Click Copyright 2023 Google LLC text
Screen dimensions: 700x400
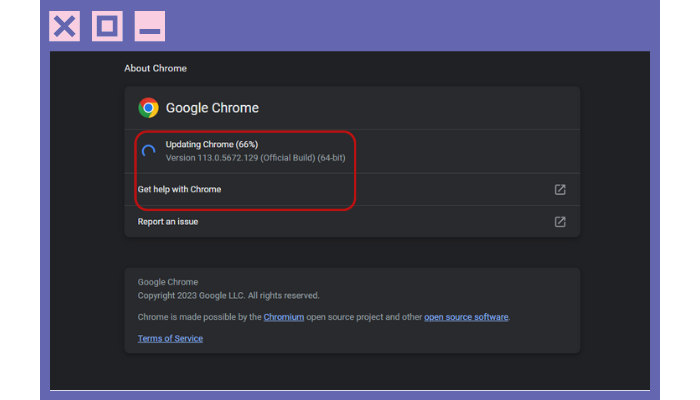click(x=228, y=296)
